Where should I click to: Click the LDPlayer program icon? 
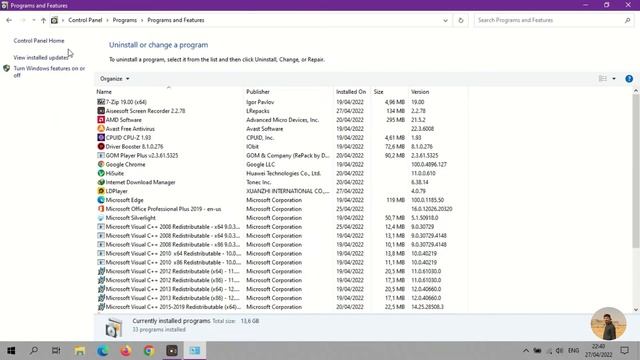(101, 191)
